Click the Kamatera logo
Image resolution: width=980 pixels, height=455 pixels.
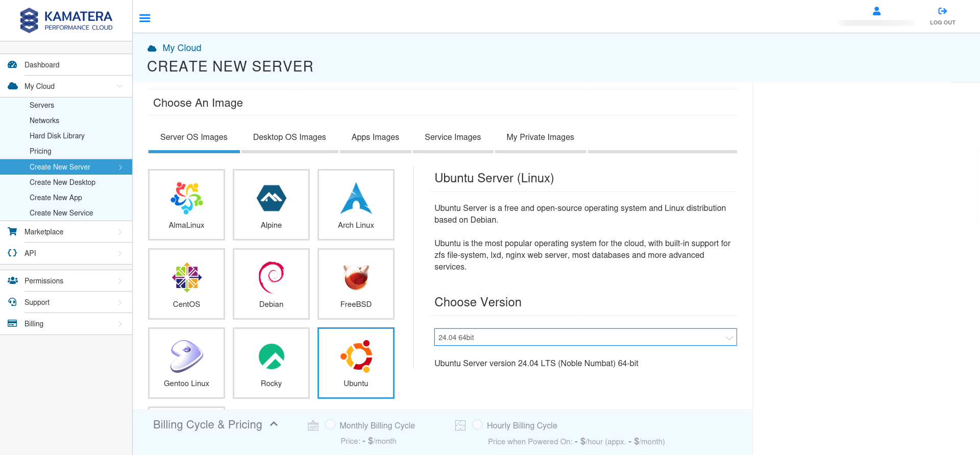pyautogui.click(x=66, y=20)
